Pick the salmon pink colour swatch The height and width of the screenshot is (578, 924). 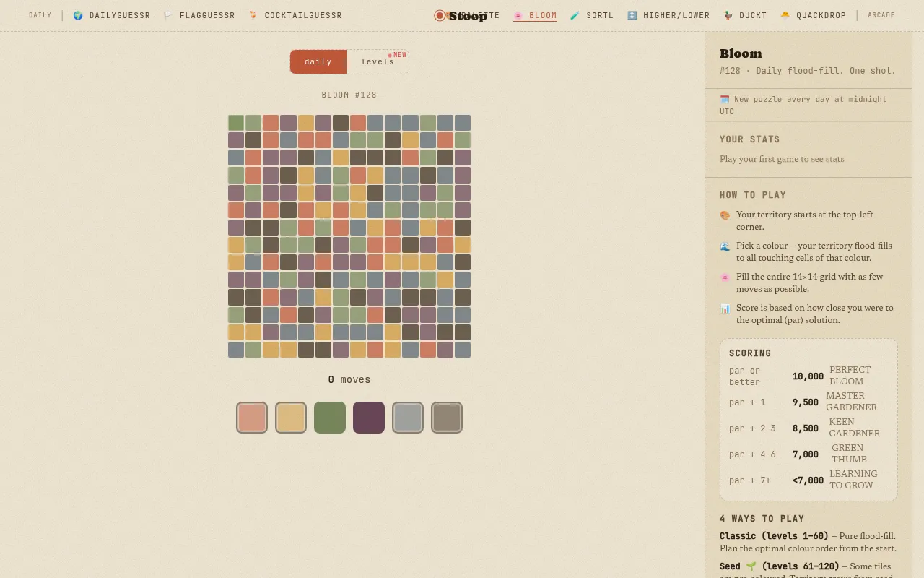(x=252, y=418)
